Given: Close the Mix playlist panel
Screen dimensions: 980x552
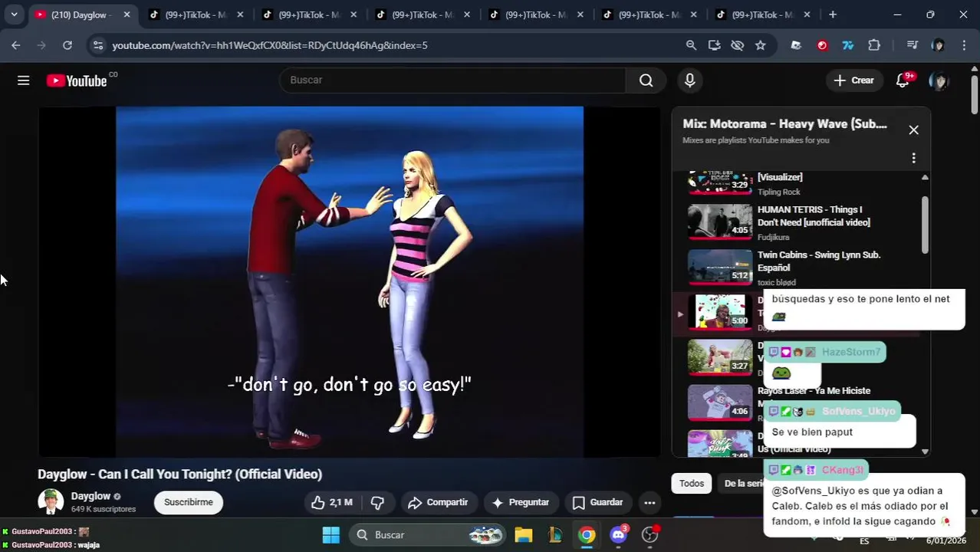Looking at the screenshot, I should click(x=913, y=130).
